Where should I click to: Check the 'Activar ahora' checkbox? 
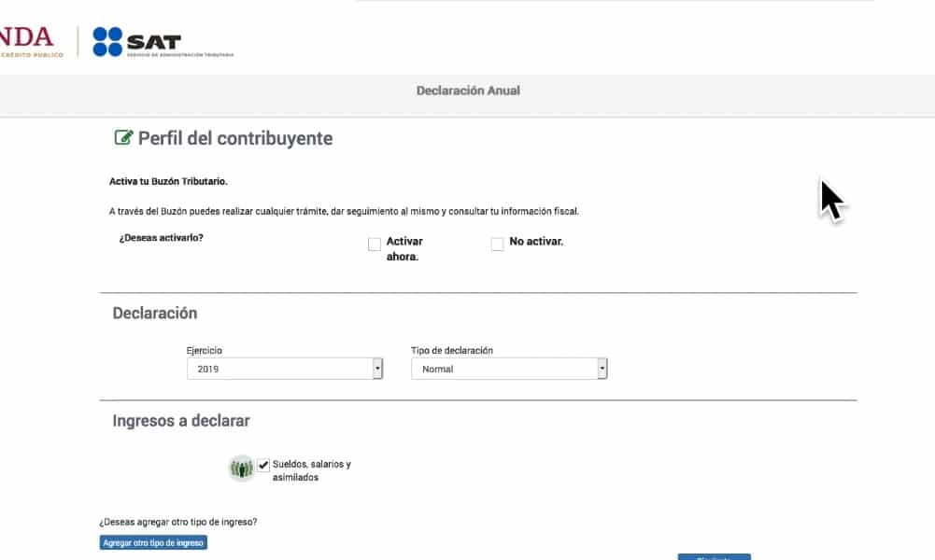click(375, 245)
